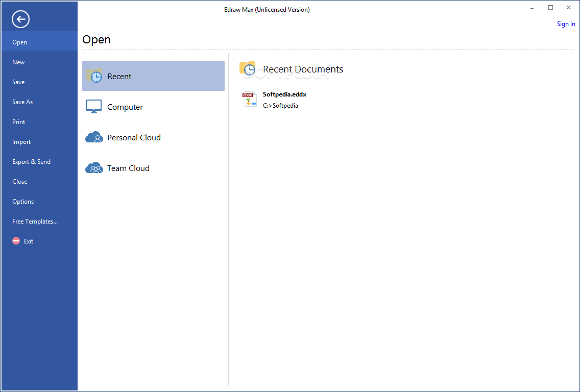
Task: Open the Softpedia.eddx recent file name
Action: (284, 94)
